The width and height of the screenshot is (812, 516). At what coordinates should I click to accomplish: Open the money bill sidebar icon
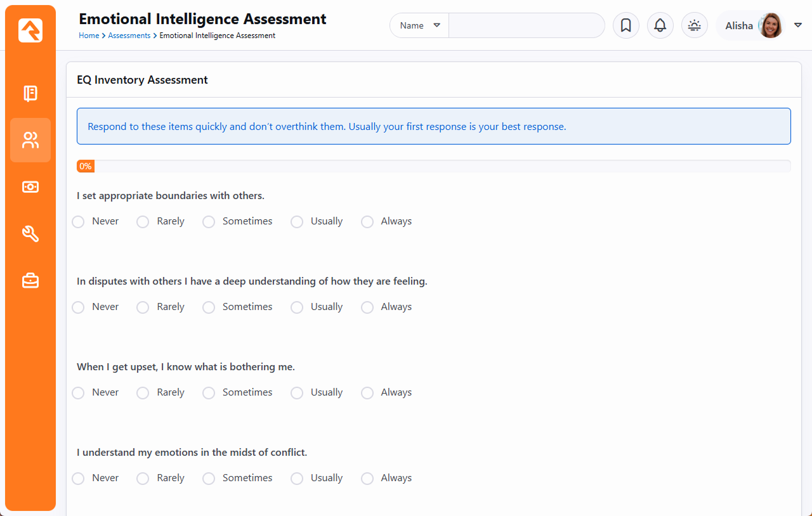point(30,187)
